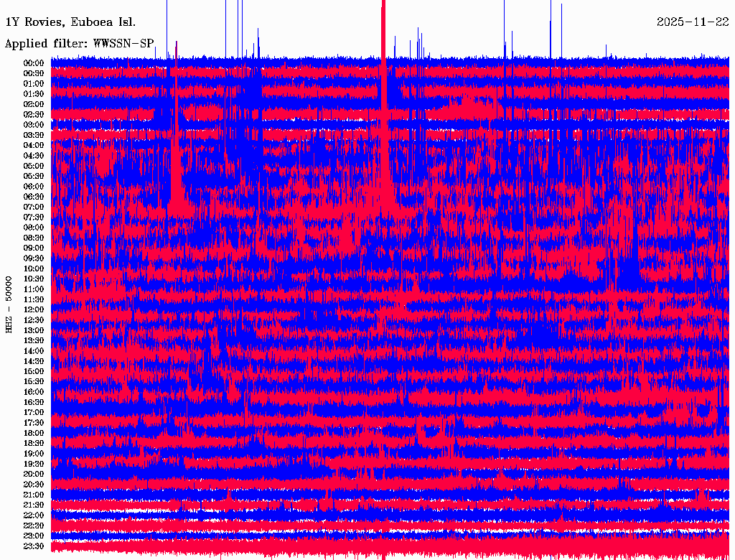Select the 17:00 time label
735x560 pixels.
34,412
